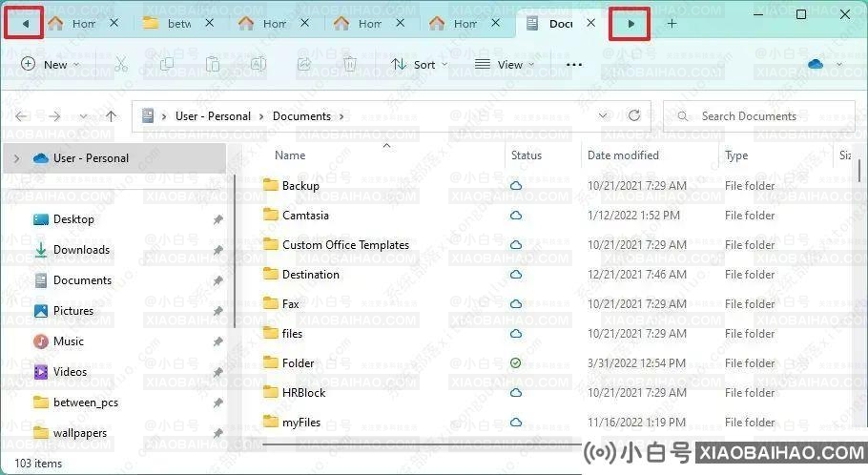This screenshot has height=475, width=868.
Task: Click the vertical scrollbar of the file list
Action: pos(859,169)
